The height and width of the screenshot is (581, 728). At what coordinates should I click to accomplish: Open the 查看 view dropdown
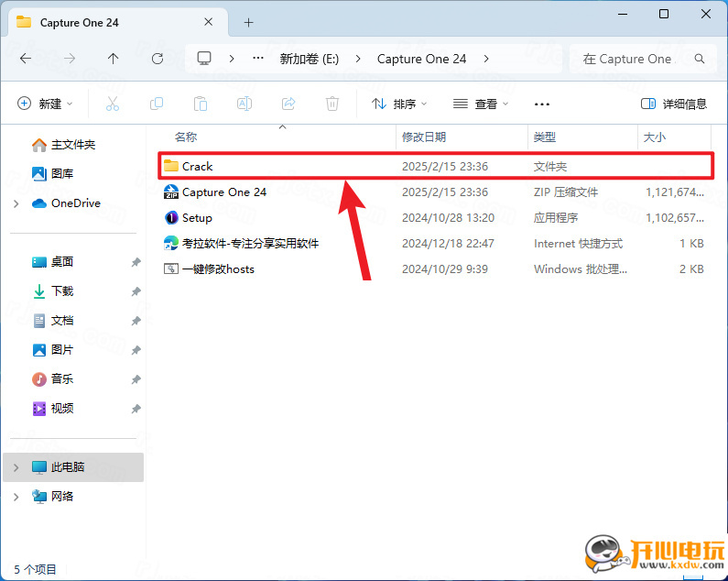tap(481, 104)
